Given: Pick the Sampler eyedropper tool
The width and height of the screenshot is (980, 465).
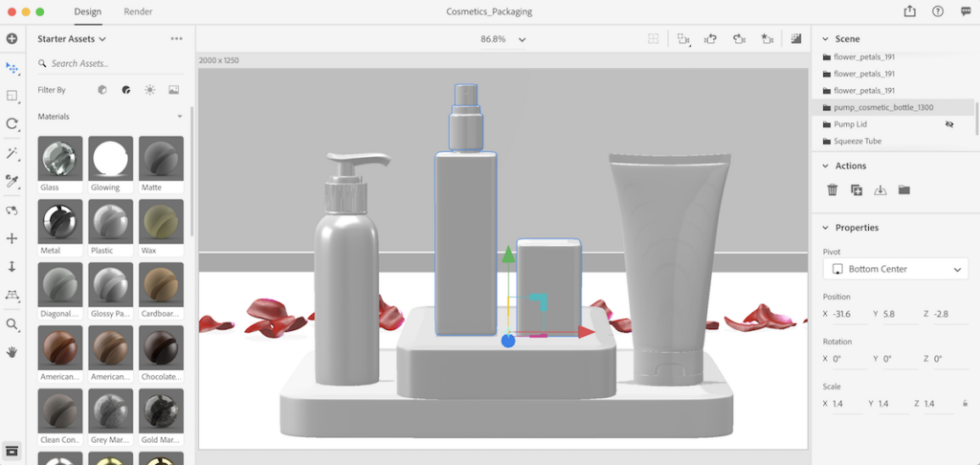Looking at the screenshot, I should tap(12, 181).
